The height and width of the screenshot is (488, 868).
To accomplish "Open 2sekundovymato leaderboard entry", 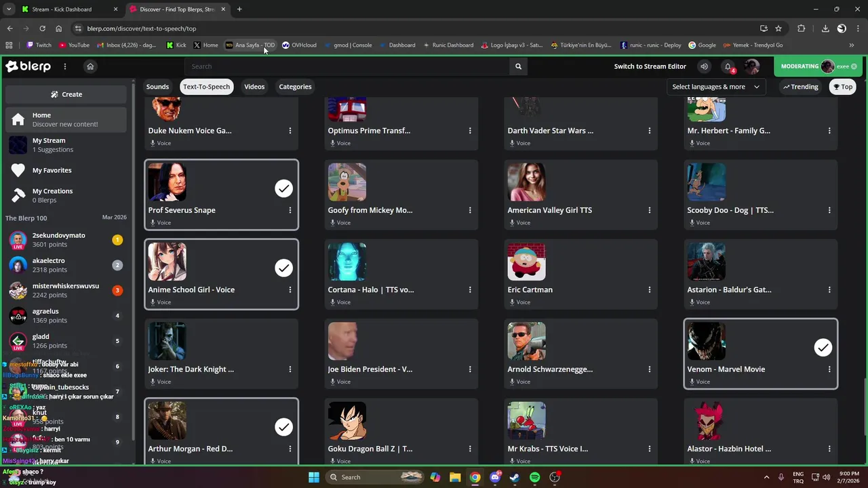I will 66,240.
